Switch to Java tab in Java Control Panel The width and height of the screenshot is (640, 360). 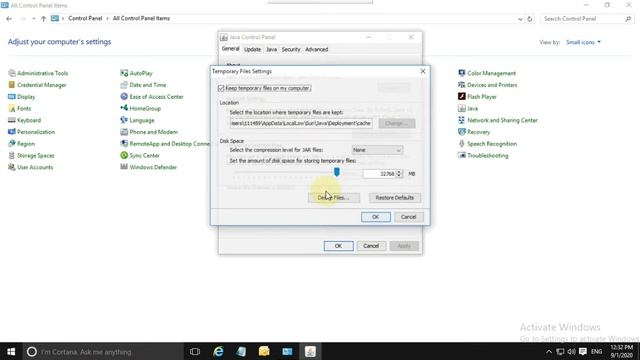pos(271,49)
